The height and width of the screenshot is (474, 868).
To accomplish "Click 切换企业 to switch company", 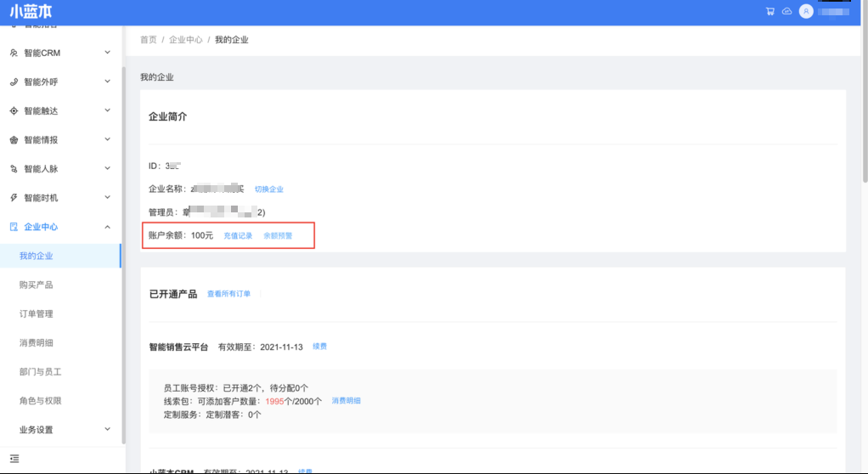I will tap(269, 189).
